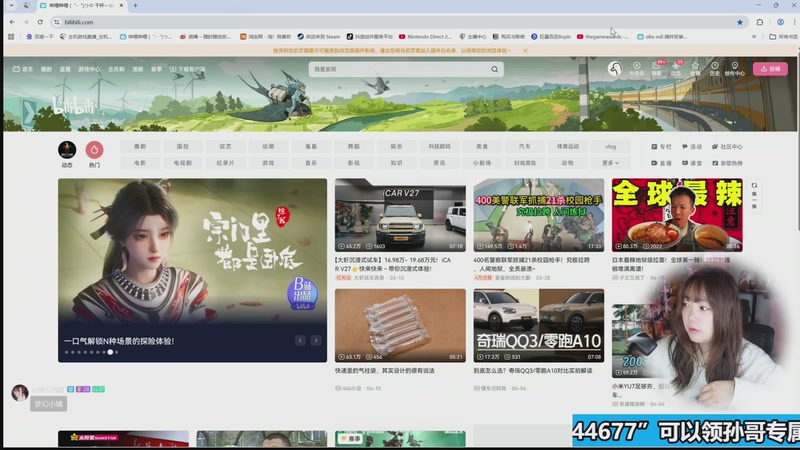Open 直播 in top navigation bar
Image resolution: width=800 pixels, height=450 pixels.
click(x=65, y=69)
